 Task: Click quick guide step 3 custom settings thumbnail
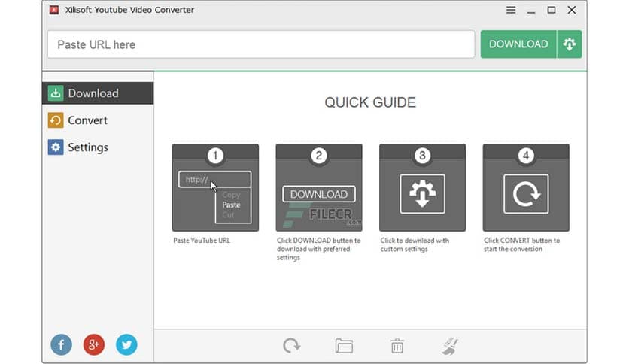click(422, 187)
